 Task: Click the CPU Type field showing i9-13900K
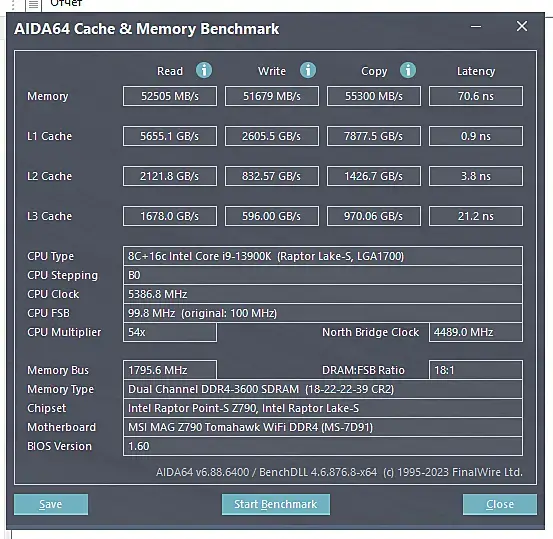coord(323,256)
